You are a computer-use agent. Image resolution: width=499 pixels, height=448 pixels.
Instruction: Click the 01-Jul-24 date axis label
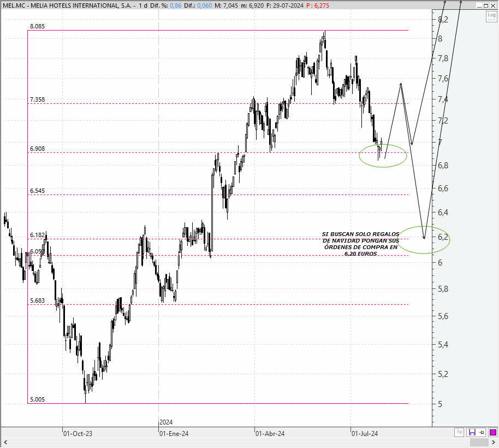(x=365, y=434)
